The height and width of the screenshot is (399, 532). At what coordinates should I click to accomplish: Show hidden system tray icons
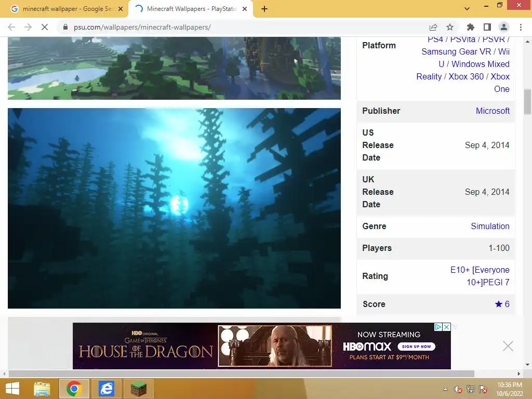(x=445, y=389)
